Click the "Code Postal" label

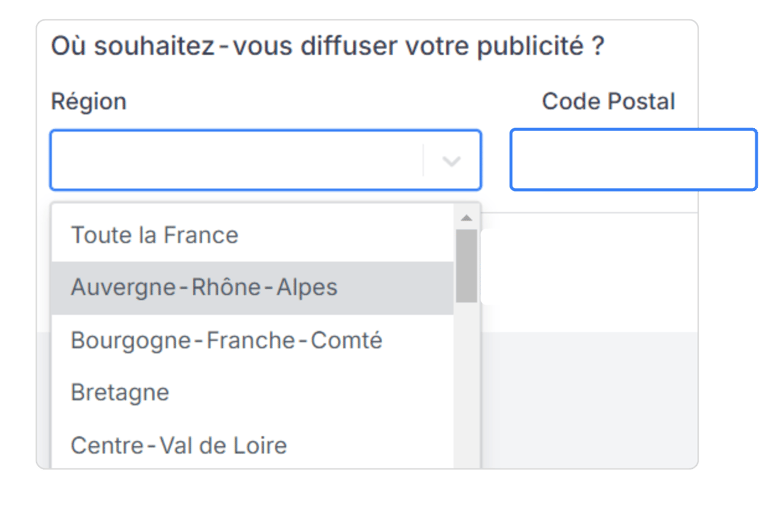(608, 101)
